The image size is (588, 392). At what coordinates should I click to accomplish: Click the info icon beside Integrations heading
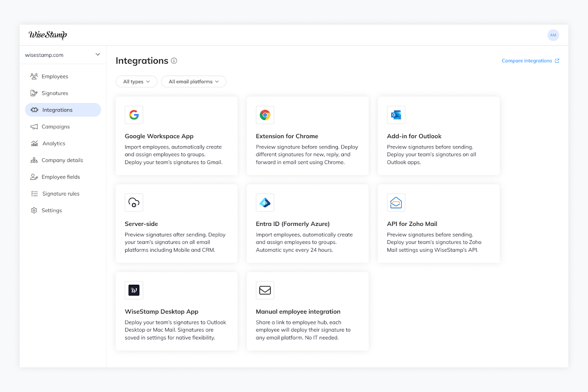coord(174,61)
